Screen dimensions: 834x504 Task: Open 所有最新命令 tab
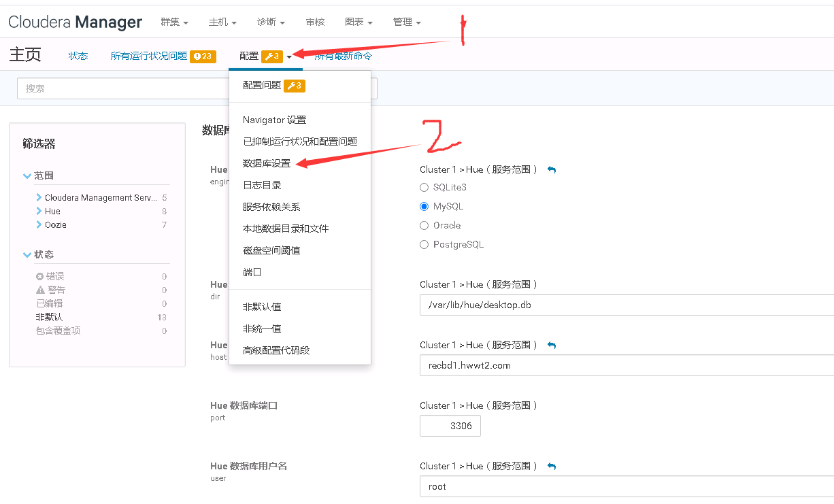[343, 56]
